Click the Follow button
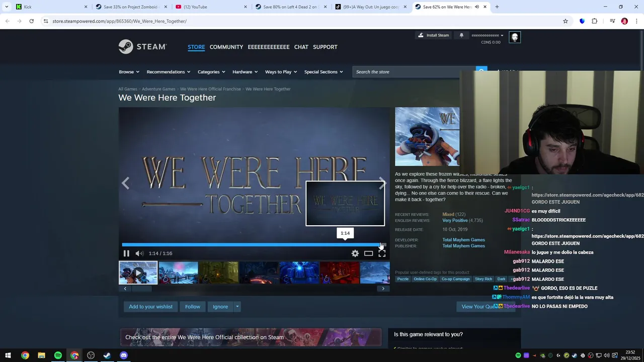Viewport: 644px width, 362px height. coord(193,307)
